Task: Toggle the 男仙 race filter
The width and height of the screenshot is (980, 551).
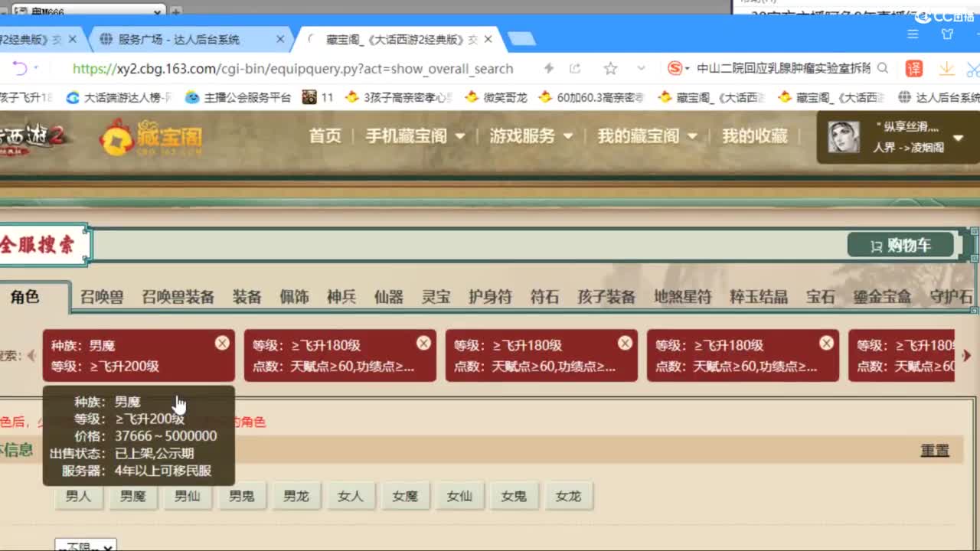Action: pyautogui.click(x=187, y=496)
